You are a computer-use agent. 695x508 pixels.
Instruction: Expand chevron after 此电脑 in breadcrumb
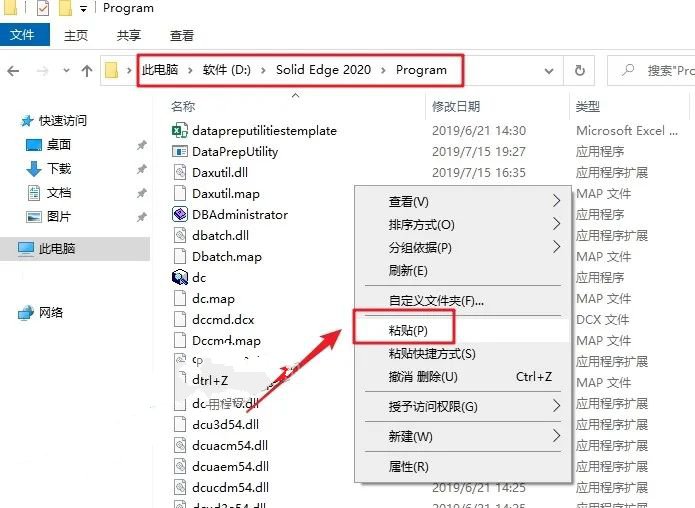(x=190, y=70)
